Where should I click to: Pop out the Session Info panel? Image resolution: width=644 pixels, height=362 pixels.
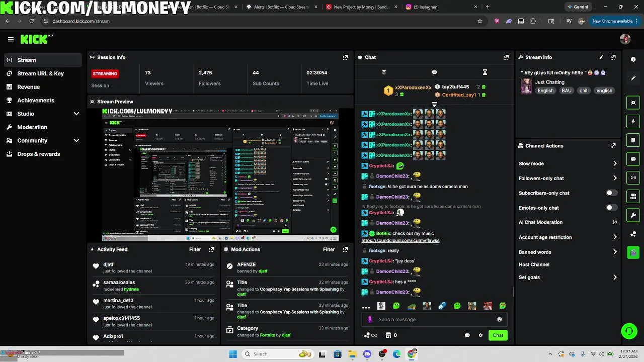[345, 57]
